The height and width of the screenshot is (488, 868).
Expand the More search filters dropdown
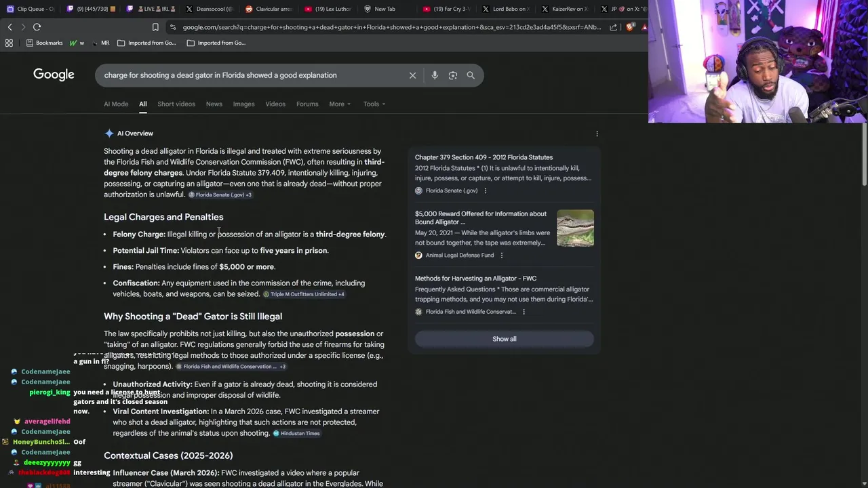[340, 104]
